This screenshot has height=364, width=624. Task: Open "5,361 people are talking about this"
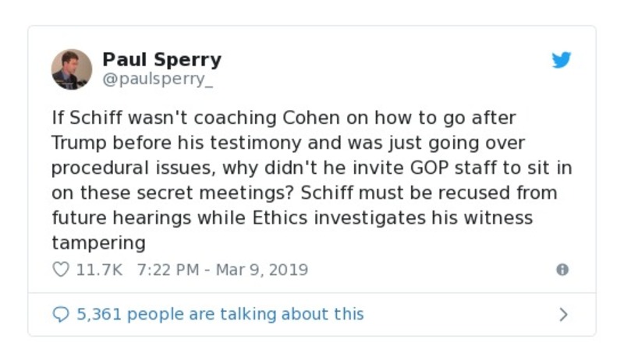pyautogui.click(x=219, y=314)
